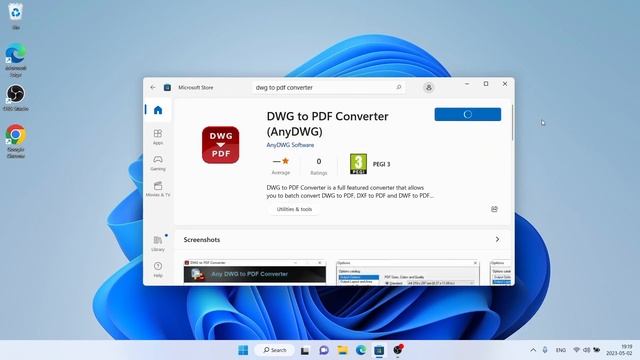Open the Home tab in sidebar
This screenshot has height=360, width=640.
tap(158, 110)
